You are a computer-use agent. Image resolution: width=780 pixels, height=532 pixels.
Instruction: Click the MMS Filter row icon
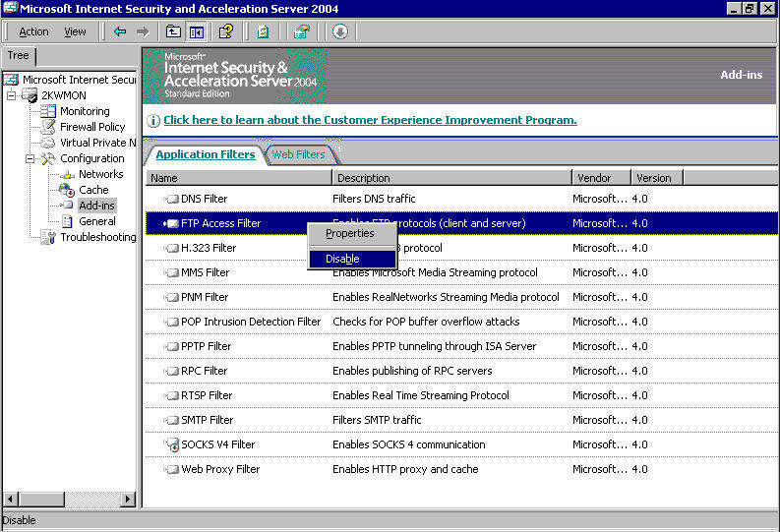(171, 272)
